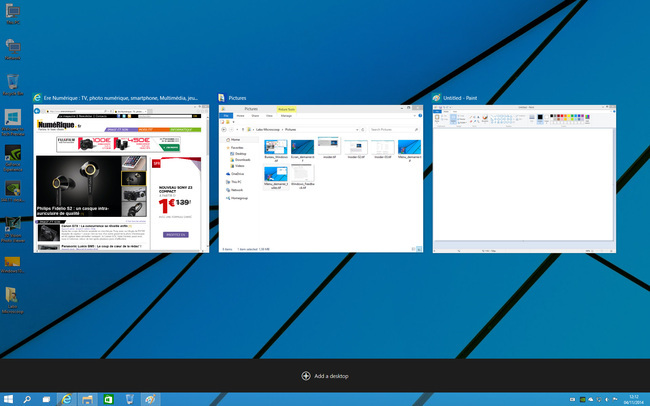
Task: Select Favorites in the Explorer navigation pane
Action: [237, 148]
